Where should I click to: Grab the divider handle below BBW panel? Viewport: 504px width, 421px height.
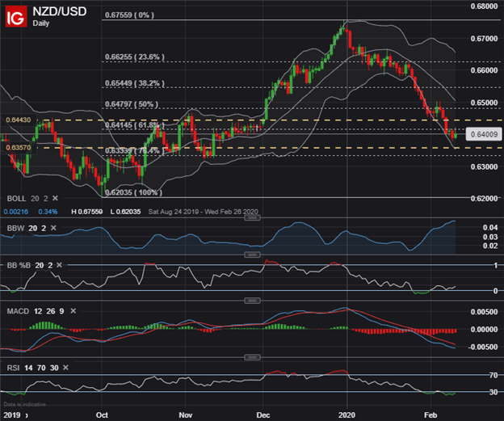[x=252, y=255]
